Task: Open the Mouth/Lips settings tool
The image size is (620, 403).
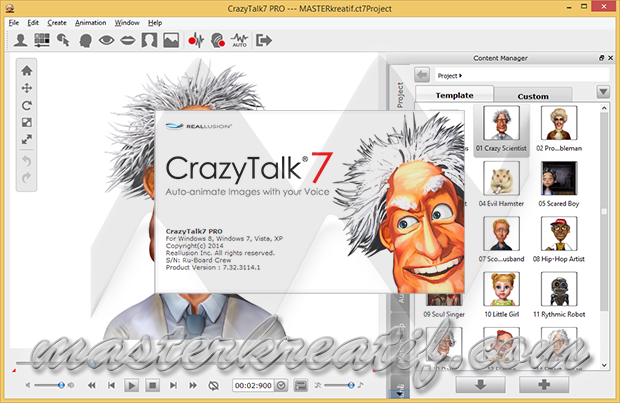Action: pyautogui.click(x=127, y=41)
